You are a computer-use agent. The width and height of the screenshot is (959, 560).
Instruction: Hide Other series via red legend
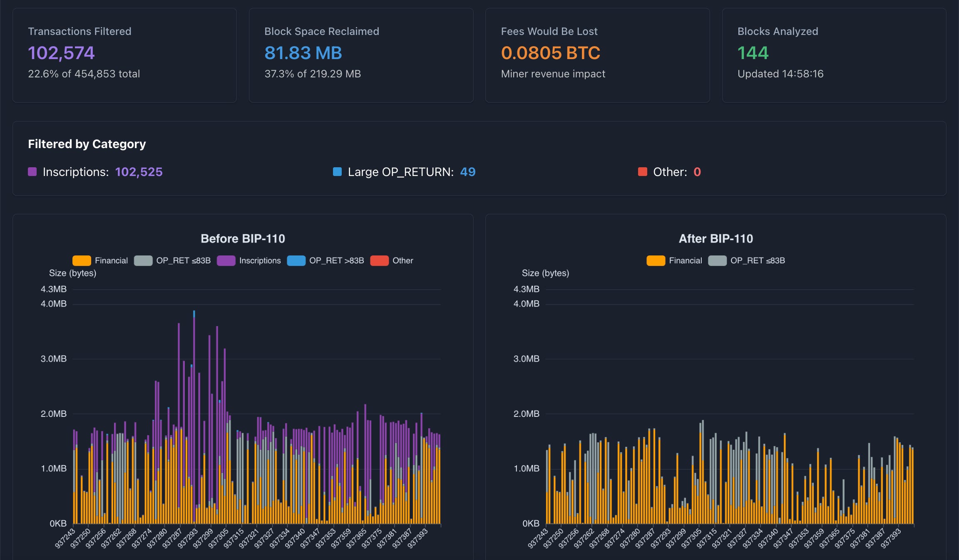(x=379, y=260)
